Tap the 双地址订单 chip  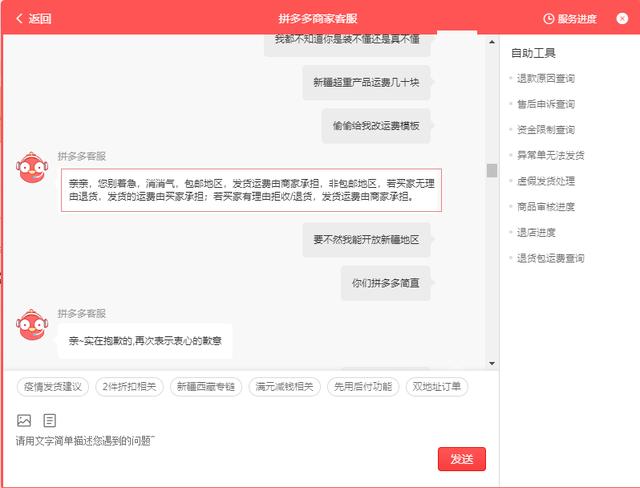438,386
